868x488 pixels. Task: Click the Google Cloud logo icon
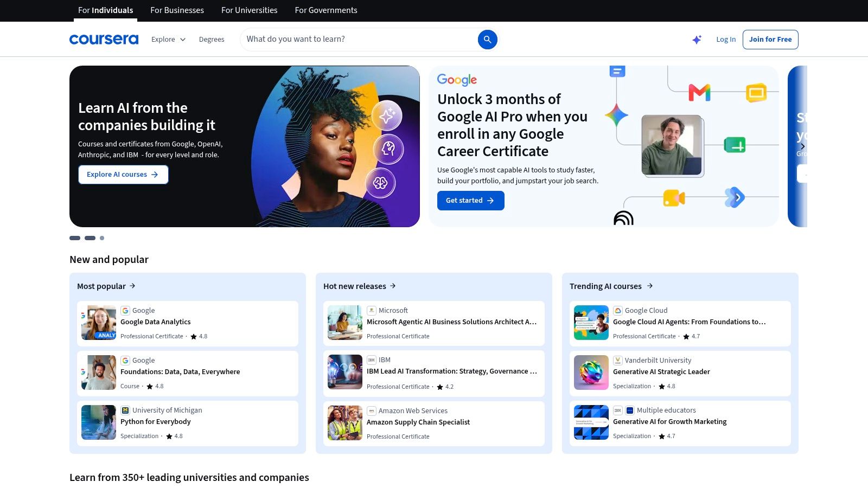coord(618,311)
